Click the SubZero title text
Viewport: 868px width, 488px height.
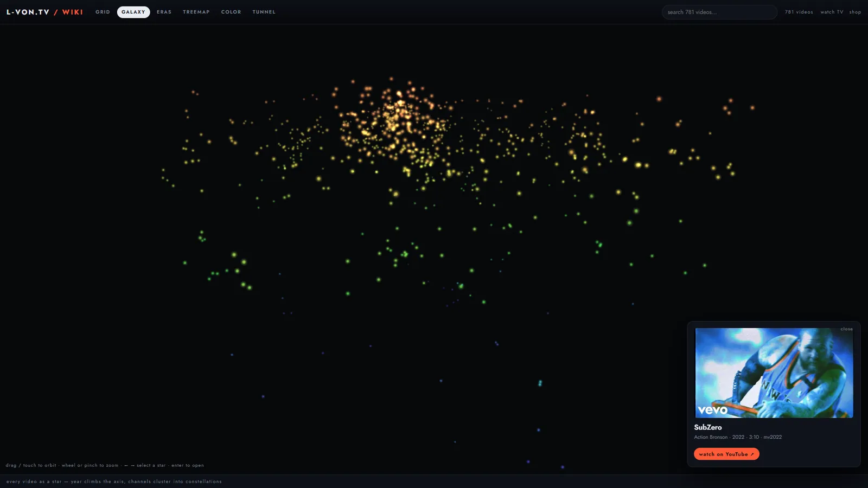pos(708,427)
